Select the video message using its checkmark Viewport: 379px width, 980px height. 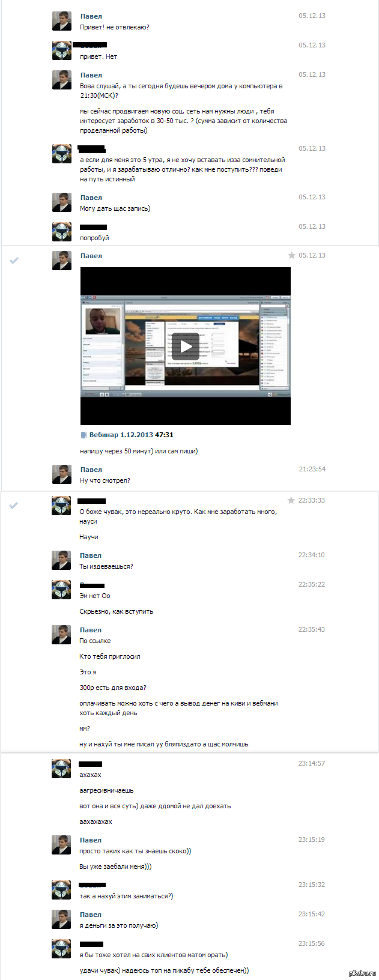[x=14, y=260]
